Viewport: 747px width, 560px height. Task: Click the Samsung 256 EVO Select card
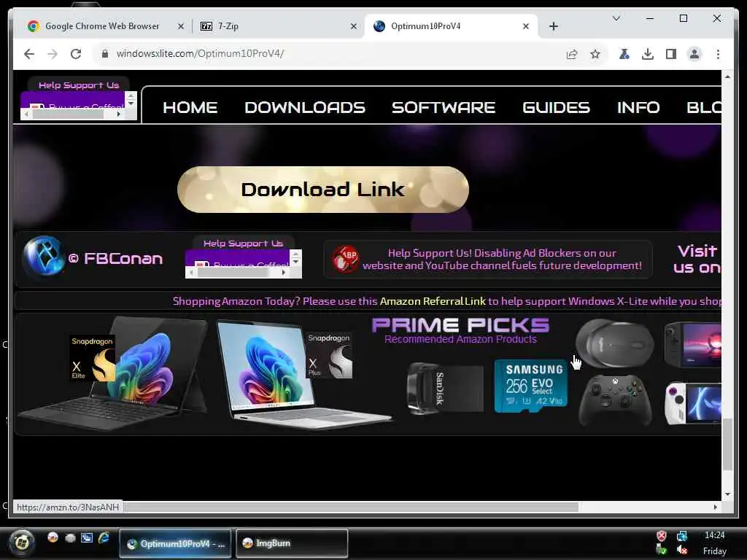pyautogui.click(x=531, y=386)
